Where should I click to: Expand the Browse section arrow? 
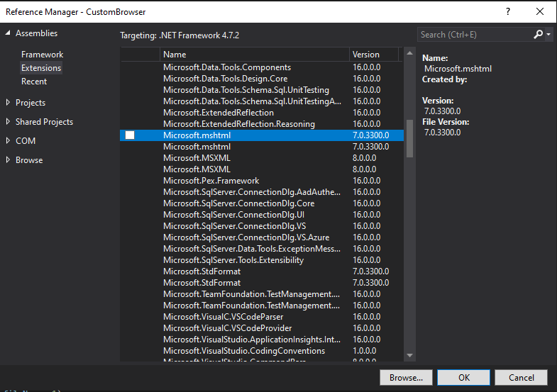click(x=8, y=160)
